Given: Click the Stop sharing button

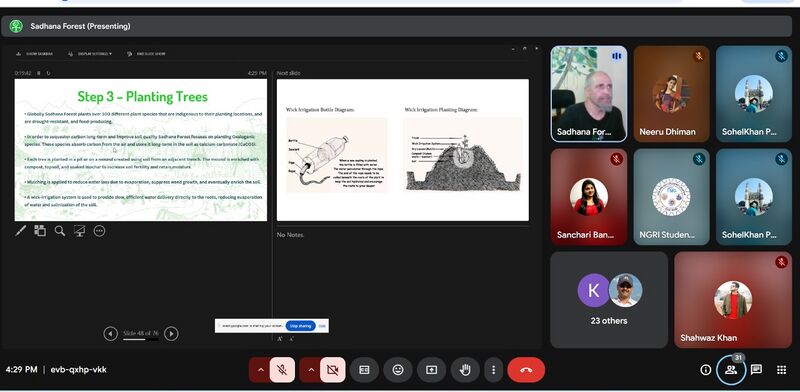Looking at the screenshot, I should click(300, 326).
